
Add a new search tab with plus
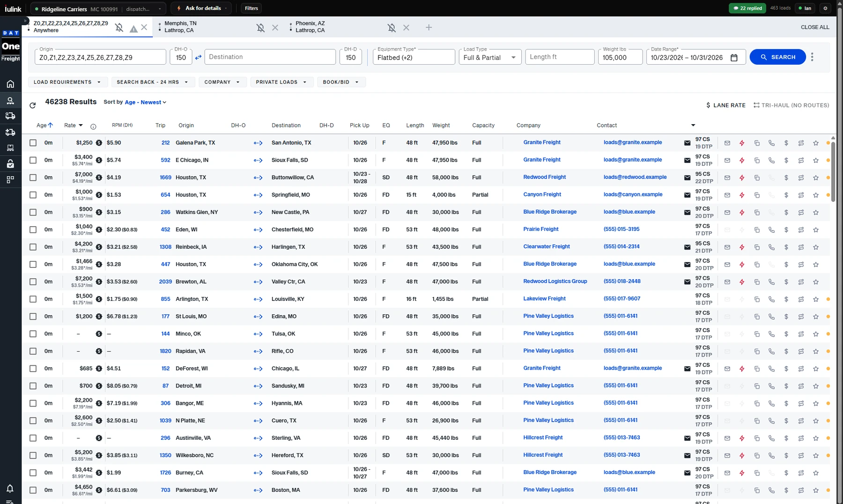click(429, 28)
